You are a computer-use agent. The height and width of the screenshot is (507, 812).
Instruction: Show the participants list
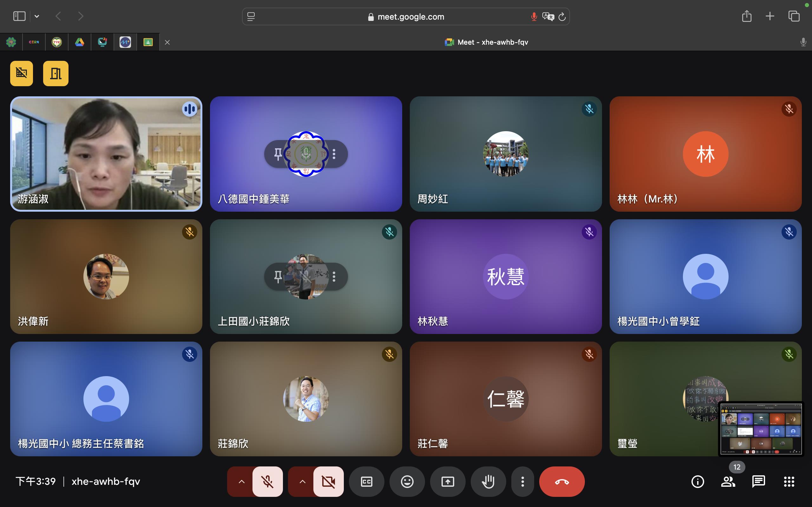(728, 482)
